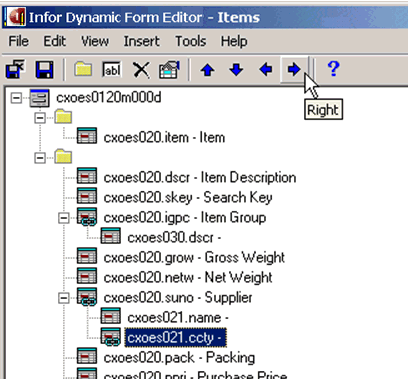Collapse the first folder group node
Viewport: 408px width, 379px height.
point(40,118)
